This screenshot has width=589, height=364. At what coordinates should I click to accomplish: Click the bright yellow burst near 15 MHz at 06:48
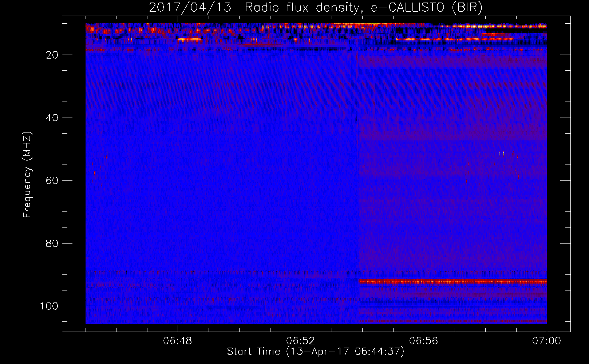190,39
